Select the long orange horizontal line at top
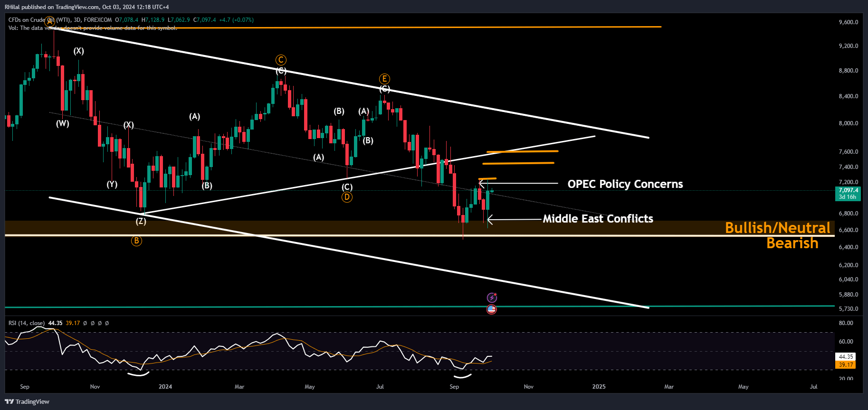The height and width of the screenshot is (410, 868). click(356, 28)
